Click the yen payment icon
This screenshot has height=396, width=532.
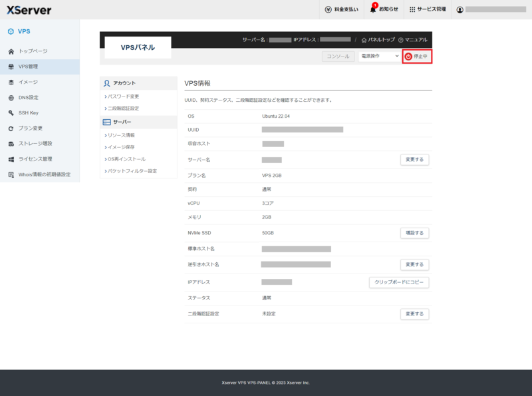pyautogui.click(x=328, y=9)
